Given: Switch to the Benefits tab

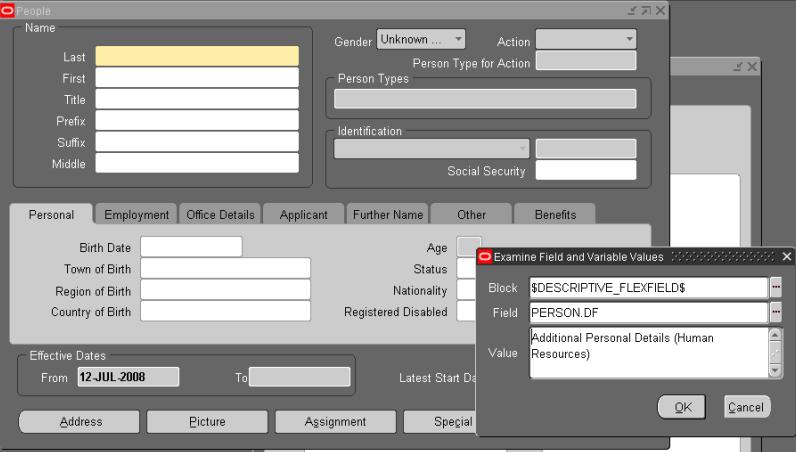Looking at the screenshot, I should pos(555,215).
